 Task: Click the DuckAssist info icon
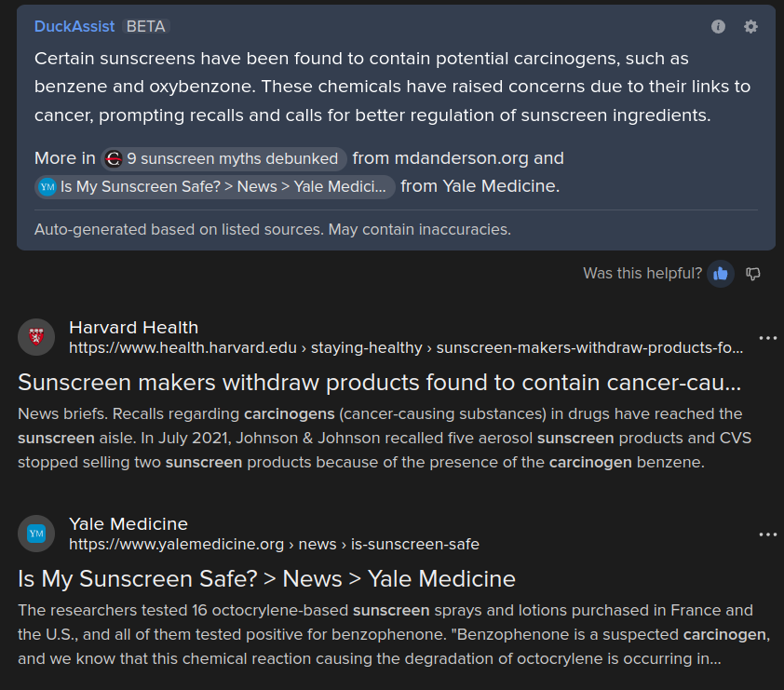[x=718, y=27]
